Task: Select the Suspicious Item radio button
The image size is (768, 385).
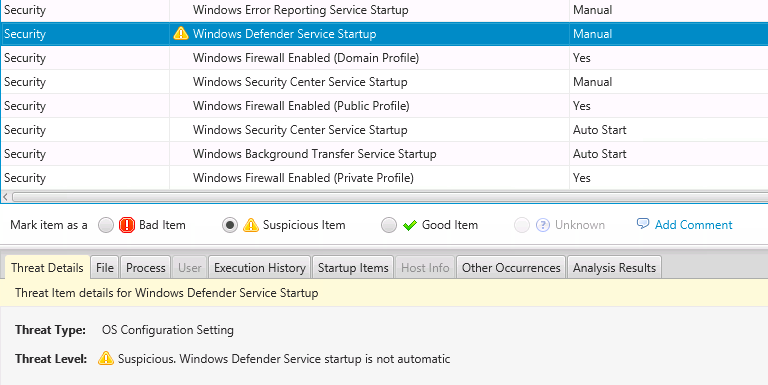Action: pos(230,225)
